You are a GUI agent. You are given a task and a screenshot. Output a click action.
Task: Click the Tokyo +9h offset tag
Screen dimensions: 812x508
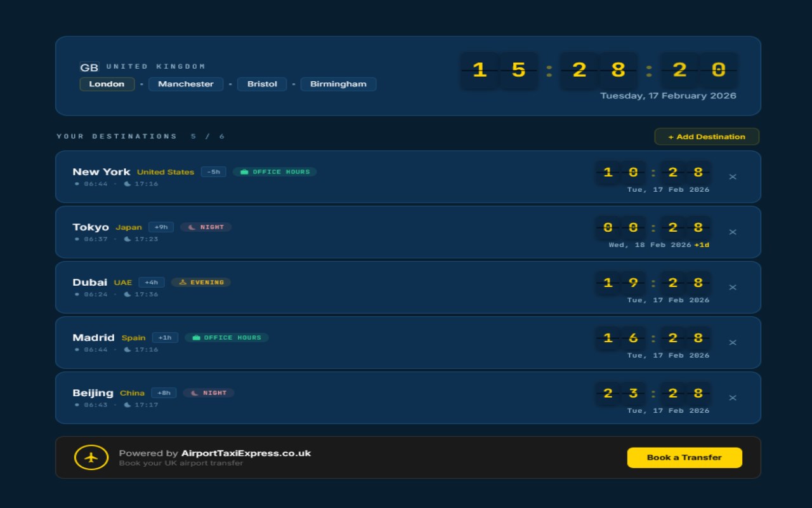point(161,227)
